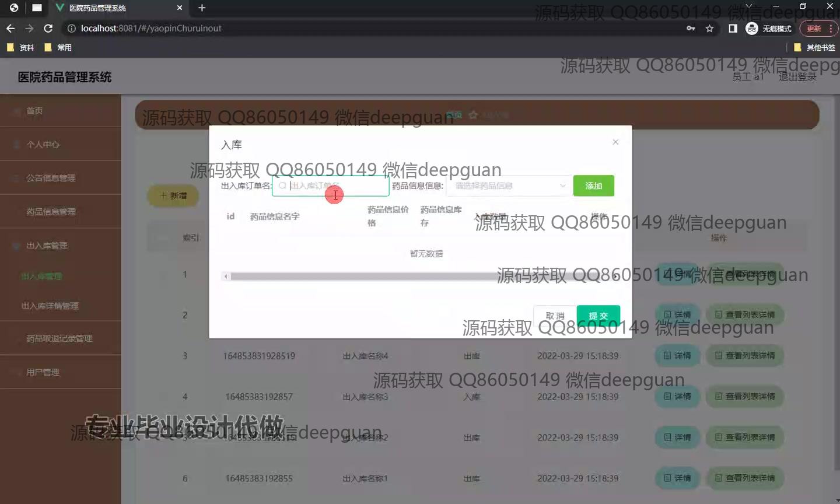This screenshot has width=840, height=504.
Task: Open the 常用 bookmarks folder
Action: click(58, 47)
